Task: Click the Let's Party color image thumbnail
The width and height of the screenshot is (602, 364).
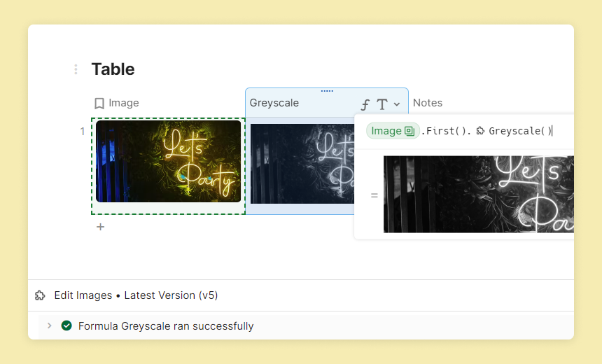Action: click(169, 161)
